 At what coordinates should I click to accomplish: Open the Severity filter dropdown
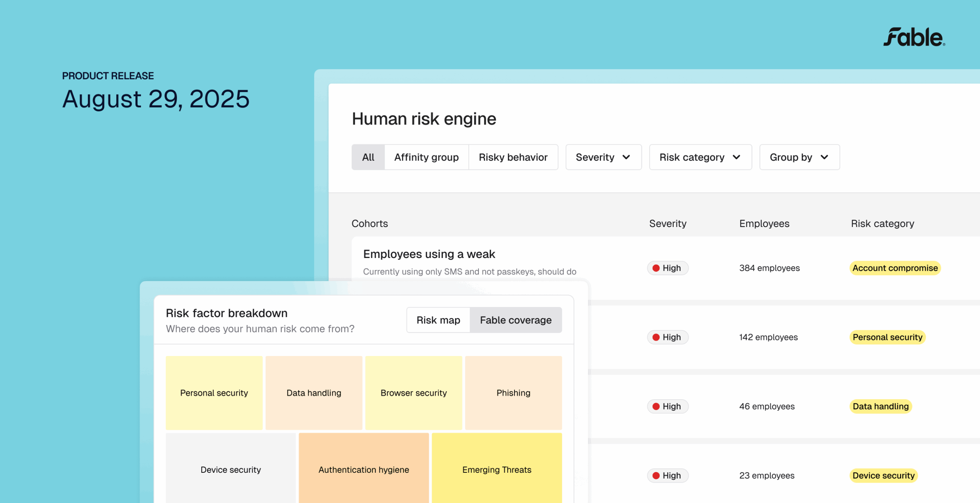tap(603, 157)
